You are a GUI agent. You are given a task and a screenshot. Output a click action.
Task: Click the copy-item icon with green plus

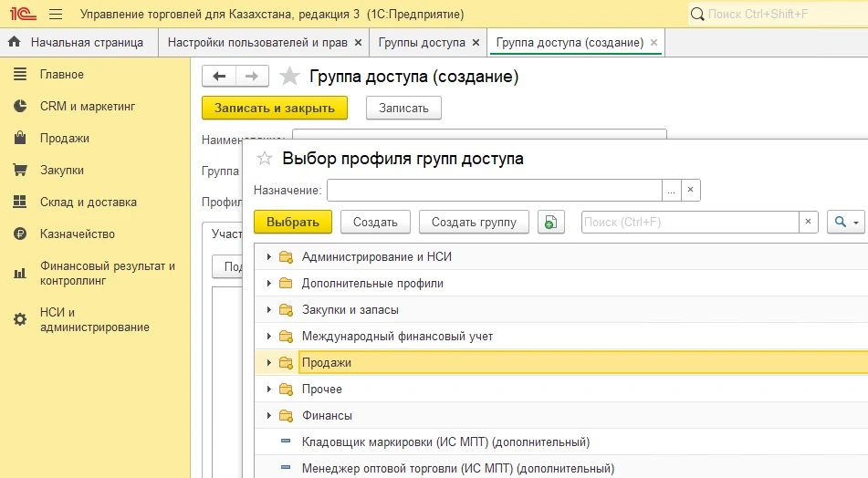550,222
